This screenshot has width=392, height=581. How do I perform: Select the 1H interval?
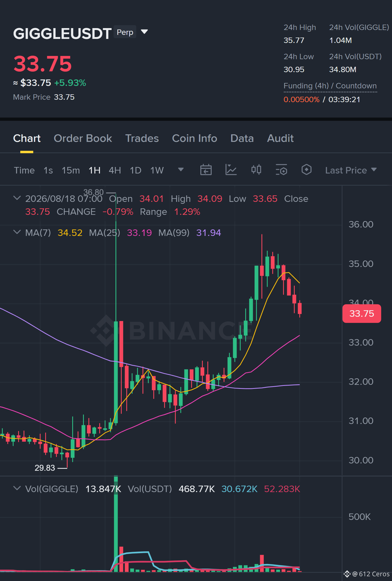click(94, 170)
